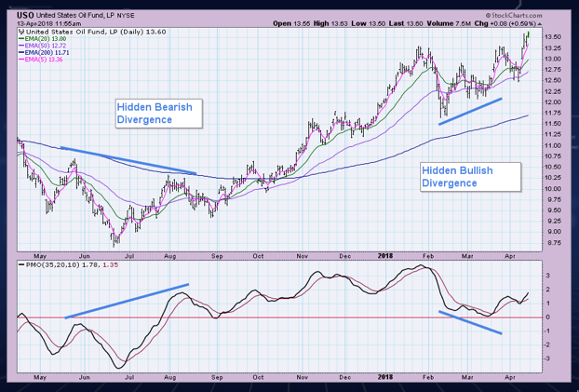The height and width of the screenshot is (392, 579).
Task: Click the StockCharts.com copyright link
Action: pyautogui.click(x=514, y=16)
